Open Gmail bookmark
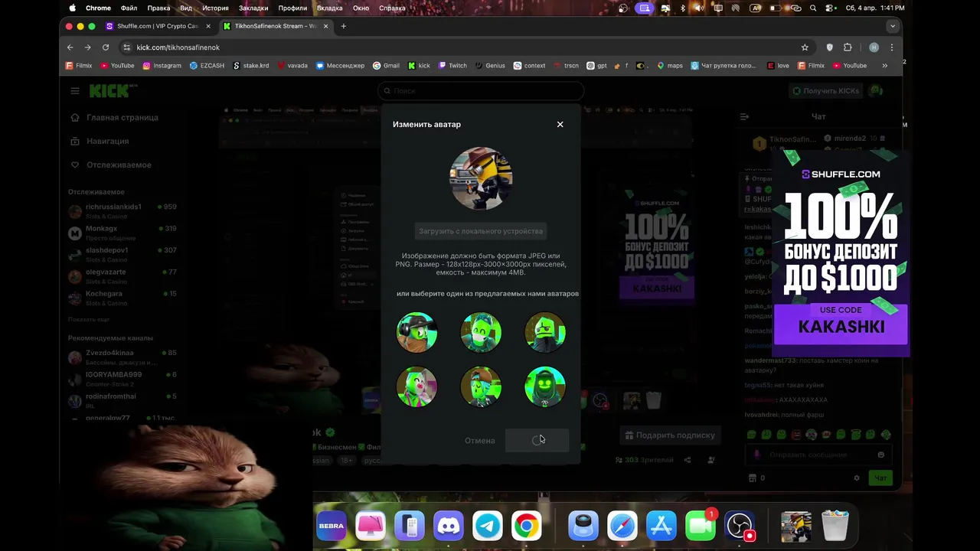Viewport: 980px width, 551px height. tap(387, 66)
